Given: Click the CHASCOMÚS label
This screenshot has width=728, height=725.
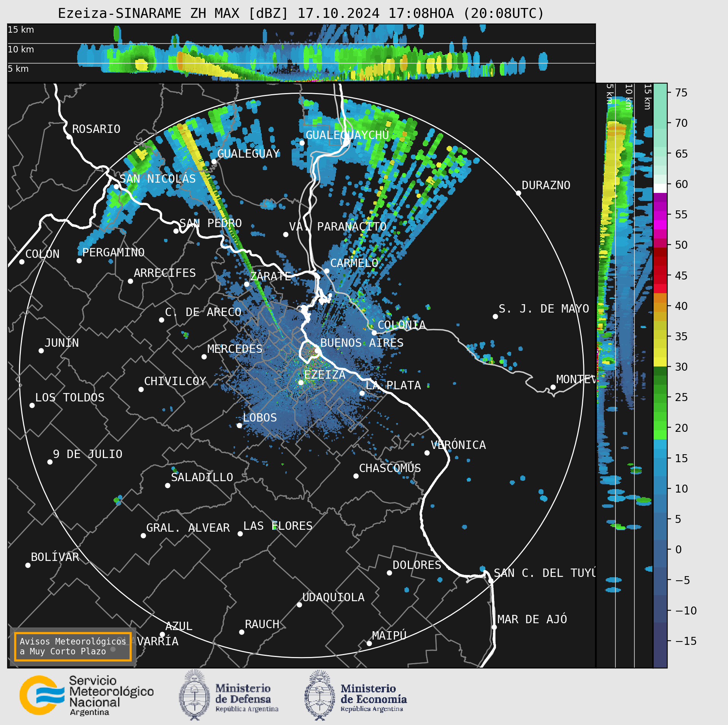Looking at the screenshot, I should (x=390, y=468).
